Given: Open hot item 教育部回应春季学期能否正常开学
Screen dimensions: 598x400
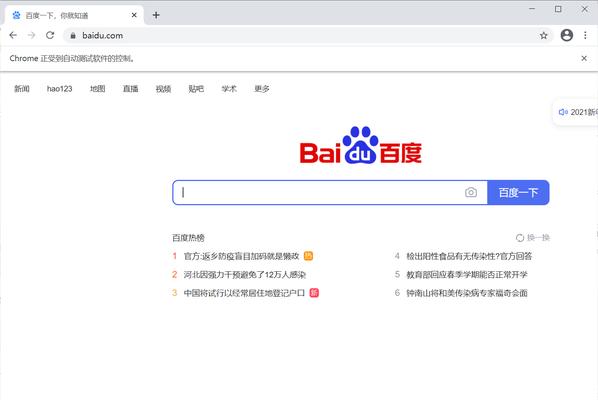Looking at the screenshot, I should (467, 275).
